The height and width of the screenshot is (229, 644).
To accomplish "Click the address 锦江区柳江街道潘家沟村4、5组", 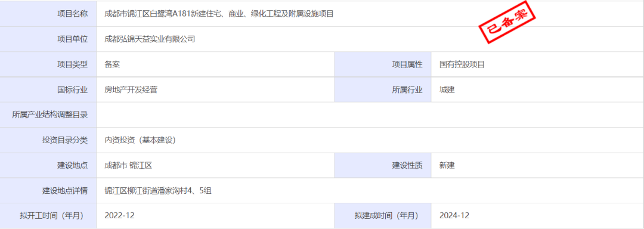I will [158, 191].
